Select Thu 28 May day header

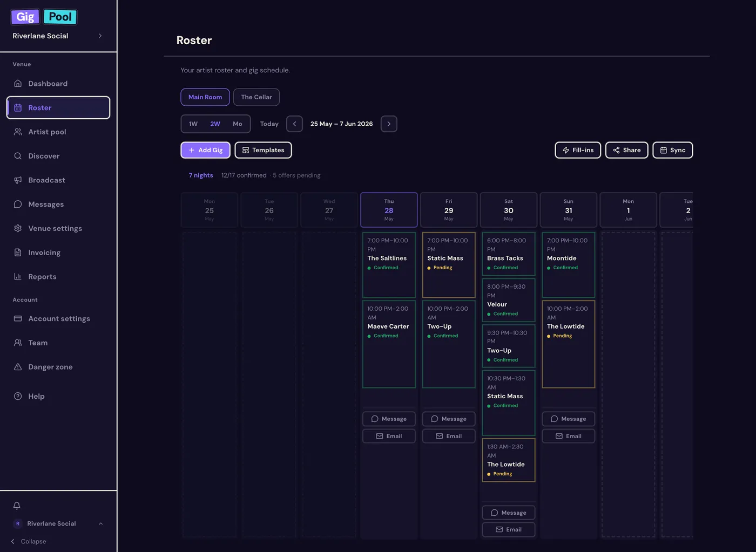(x=389, y=210)
